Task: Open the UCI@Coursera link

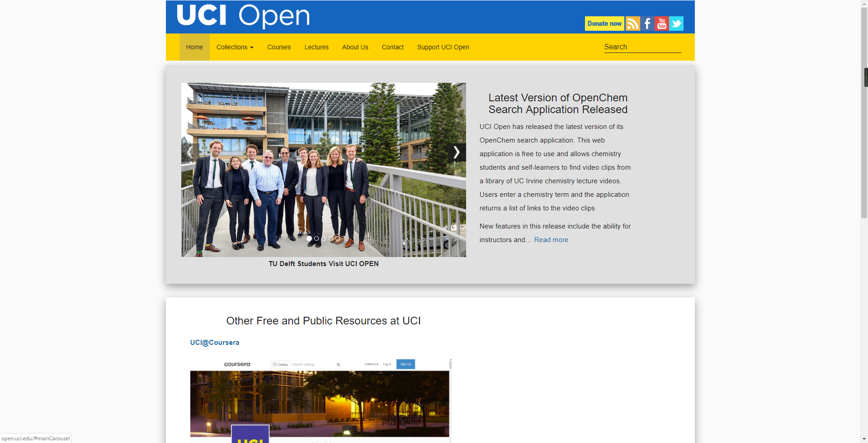Action: (215, 343)
